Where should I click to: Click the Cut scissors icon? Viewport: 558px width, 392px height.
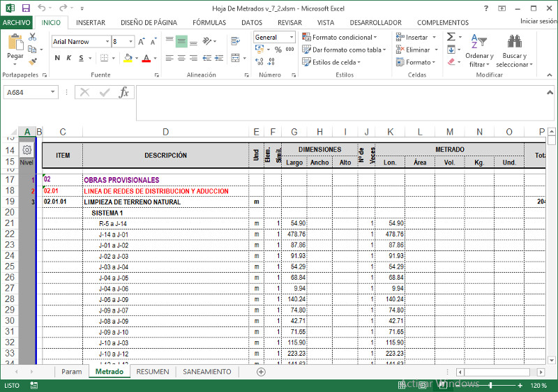32,37
